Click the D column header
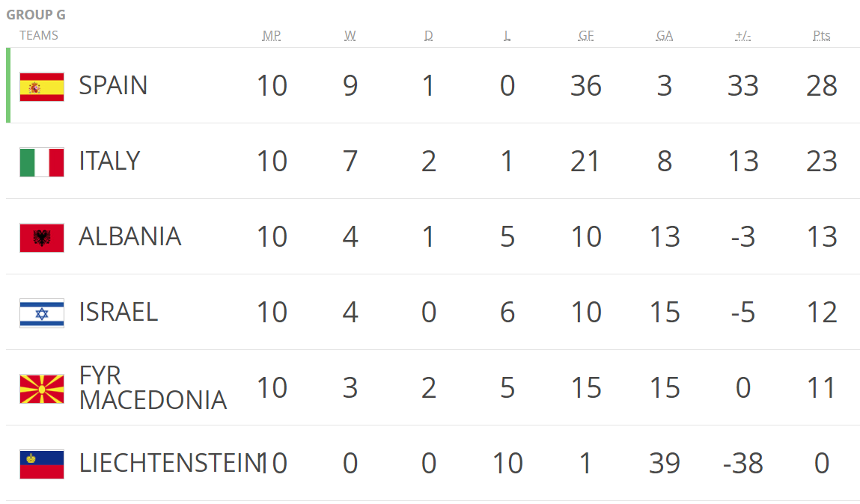The width and height of the screenshot is (860, 504). coord(428,36)
